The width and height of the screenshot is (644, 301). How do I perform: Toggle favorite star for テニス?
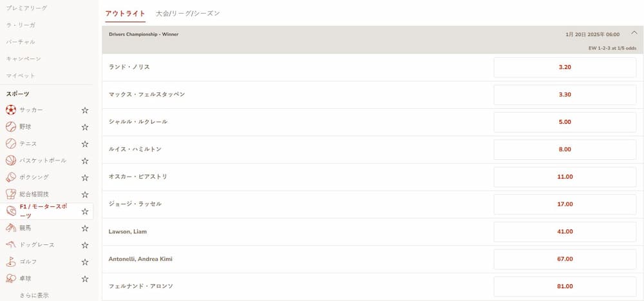click(84, 144)
